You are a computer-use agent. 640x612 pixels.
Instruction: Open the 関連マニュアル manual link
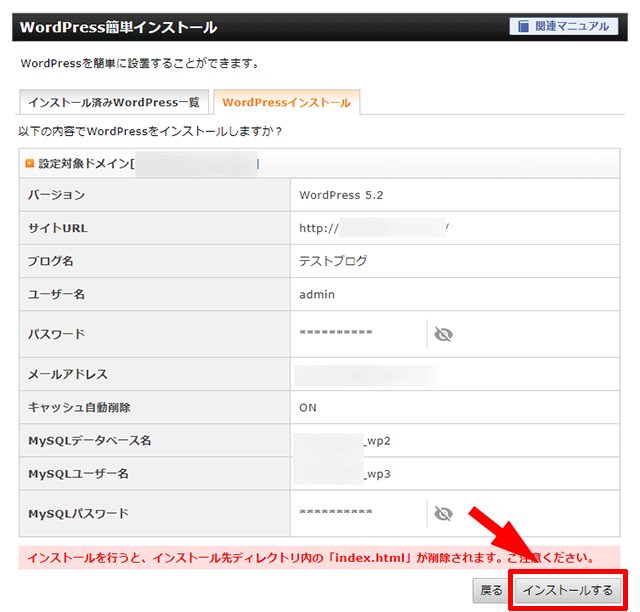tap(563, 27)
